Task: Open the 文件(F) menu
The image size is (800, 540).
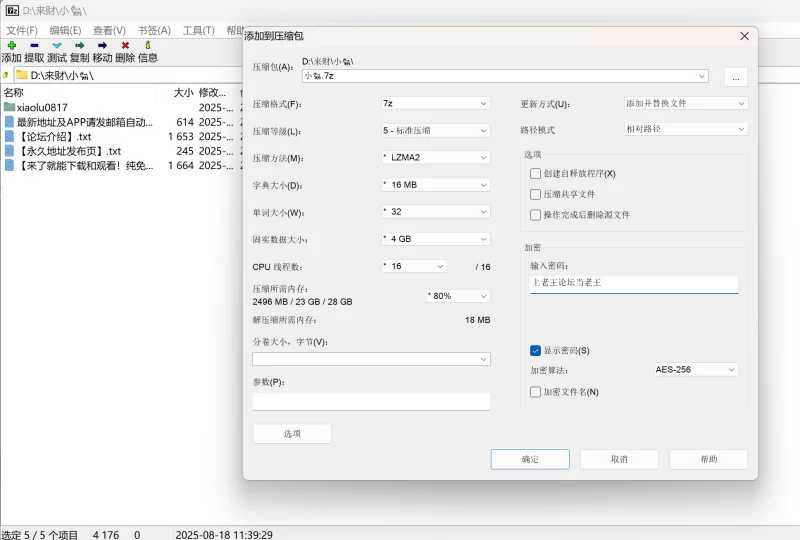Action: [22, 31]
